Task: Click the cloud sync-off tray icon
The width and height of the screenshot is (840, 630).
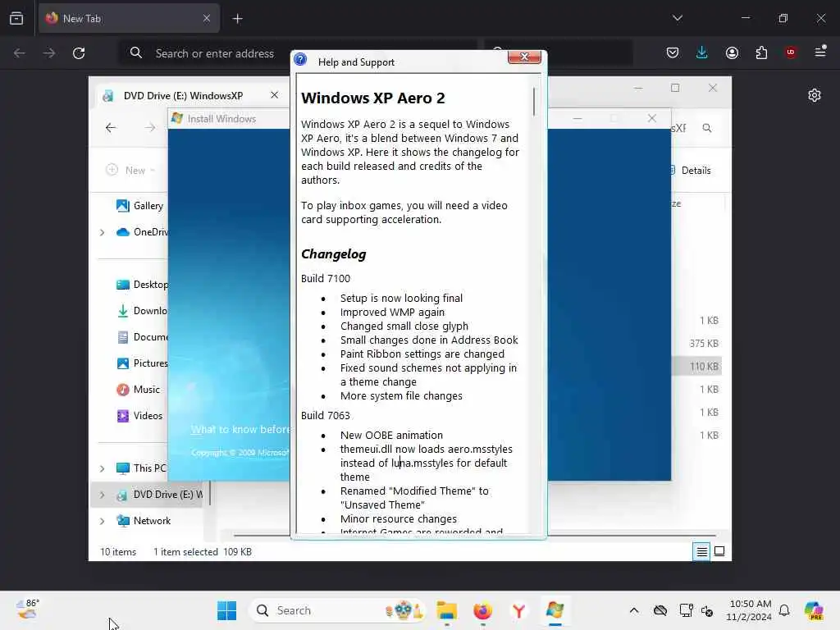Action: tap(660, 610)
